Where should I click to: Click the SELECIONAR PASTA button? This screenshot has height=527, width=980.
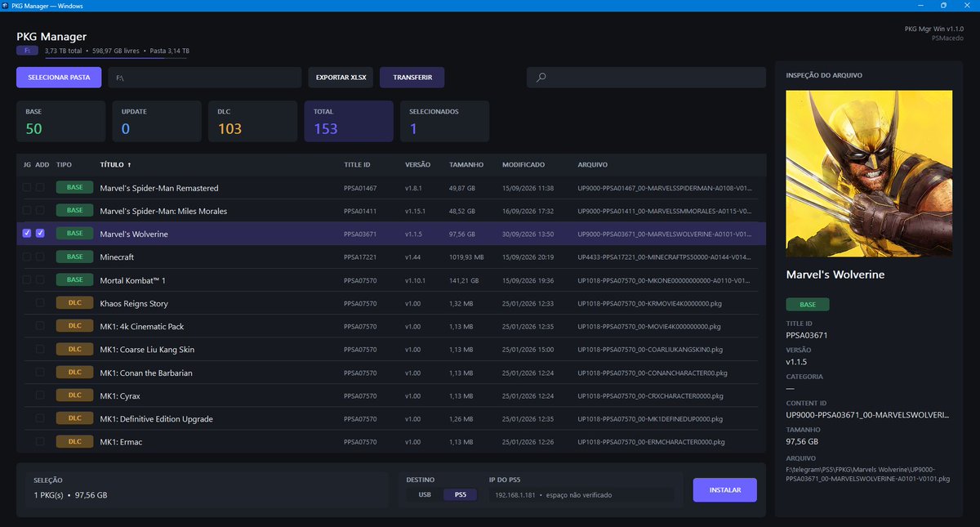(x=59, y=78)
